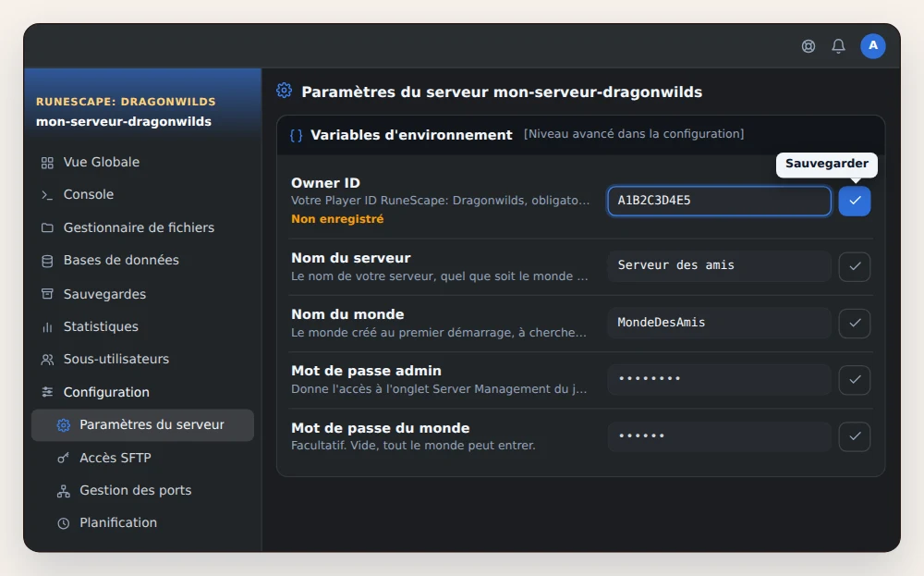Click the Sous-utilisateurs people icon
Screen dimensions: 924x576
47,359
